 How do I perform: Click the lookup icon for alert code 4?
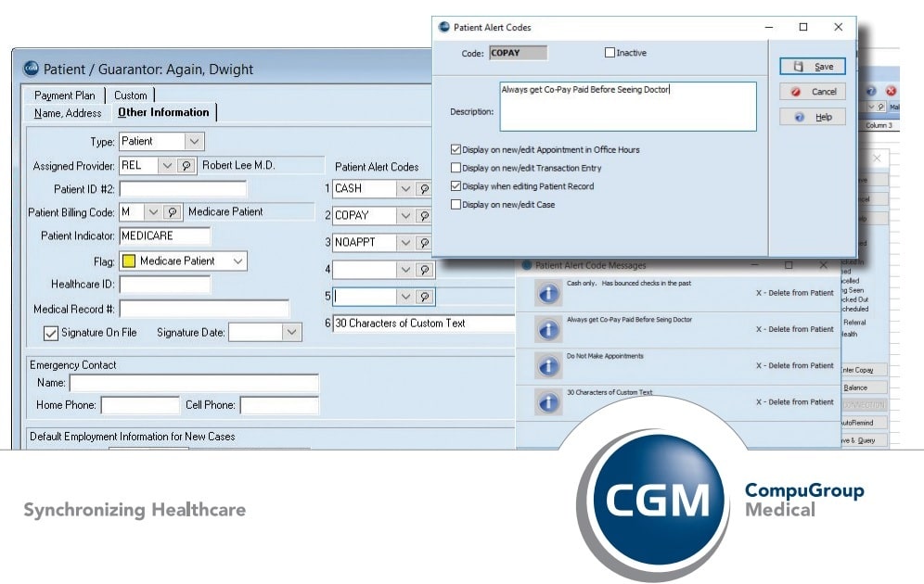click(x=424, y=270)
